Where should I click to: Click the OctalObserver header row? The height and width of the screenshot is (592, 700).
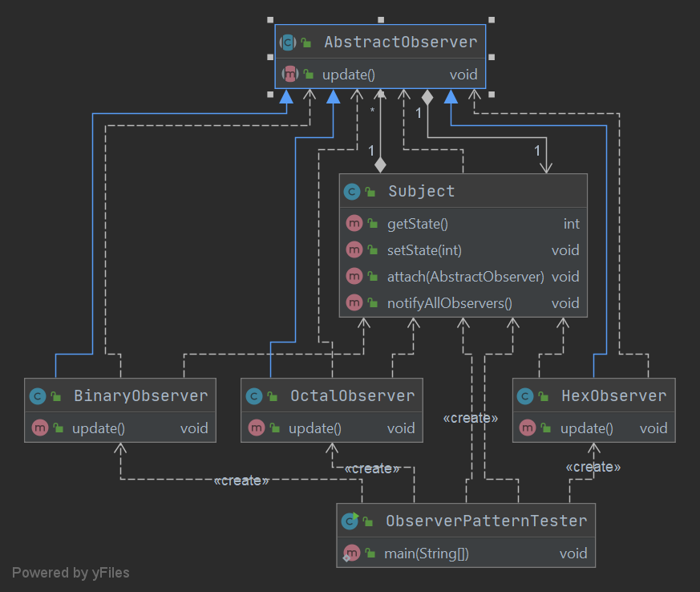(x=331, y=395)
